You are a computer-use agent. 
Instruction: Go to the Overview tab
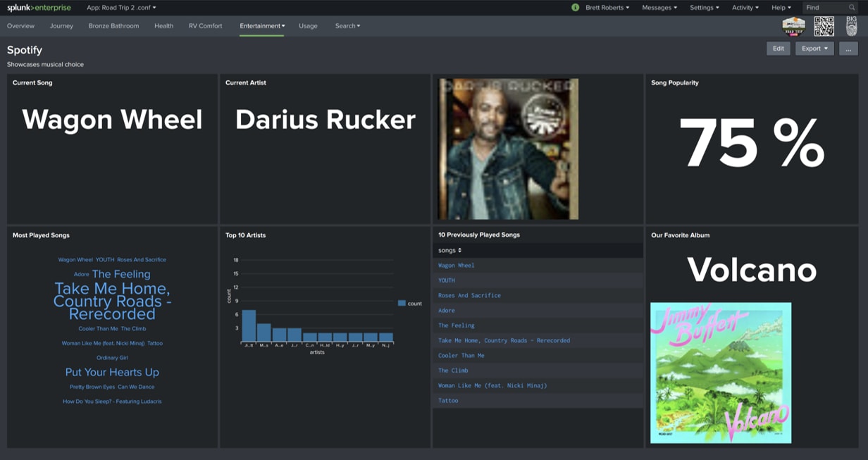coord(20,26)
